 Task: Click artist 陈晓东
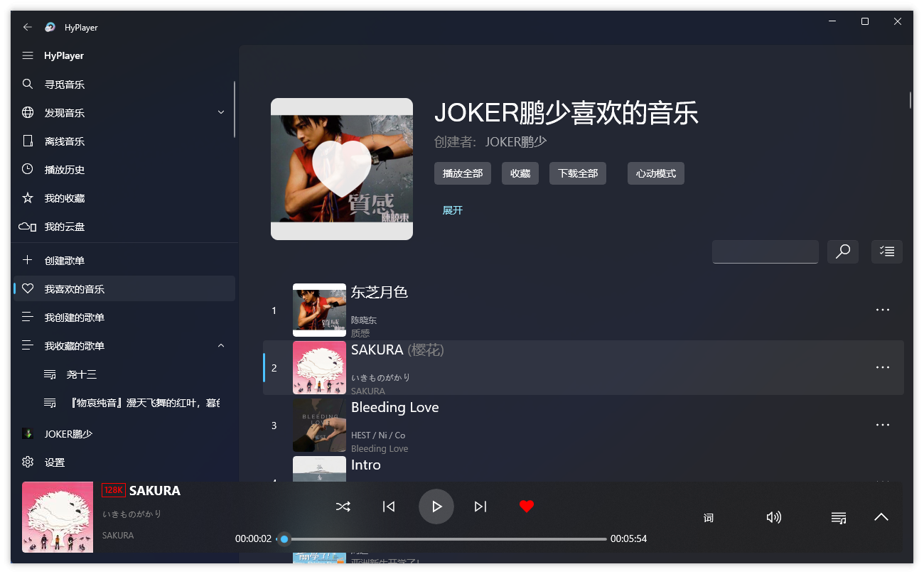coord(364,320)
